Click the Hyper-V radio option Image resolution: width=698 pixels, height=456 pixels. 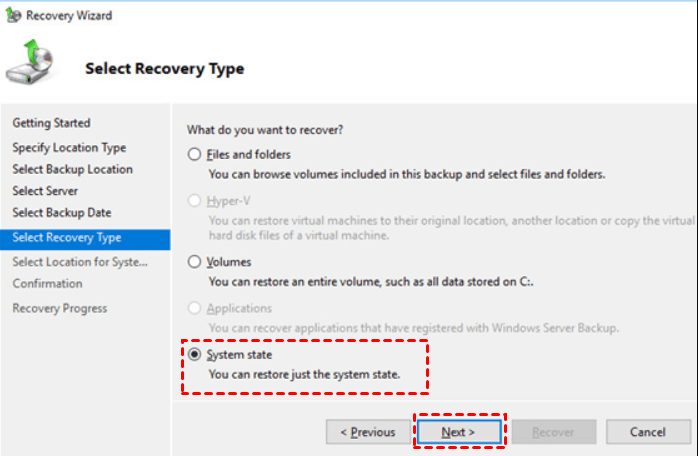tap(194, 202)
